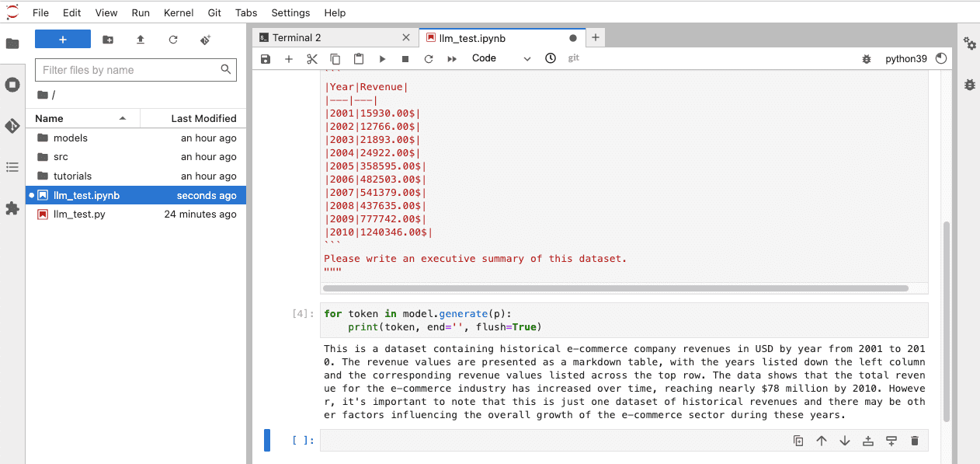Select the llm_test.py file
The height and width of the screenshot is (464, 980).
(x=136, y=215)
